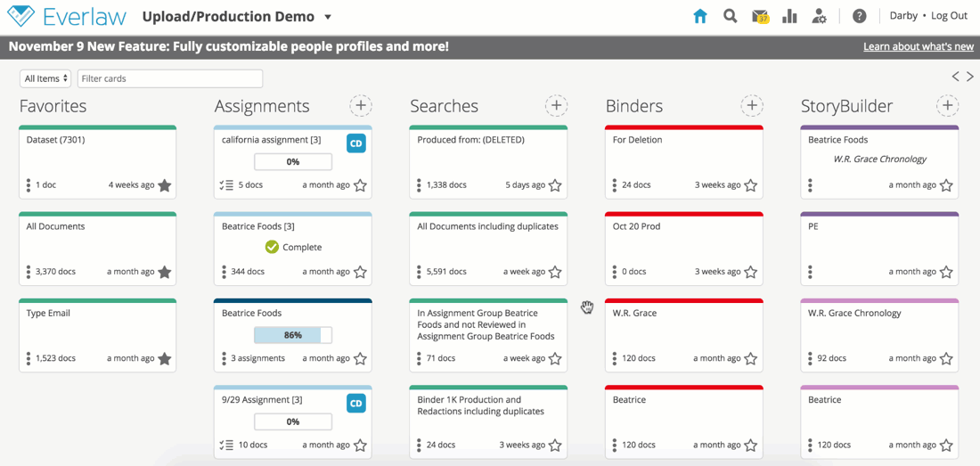Expand the Upload/Production Demo project dropdown

pyautogui.click(x=328, y=17)
